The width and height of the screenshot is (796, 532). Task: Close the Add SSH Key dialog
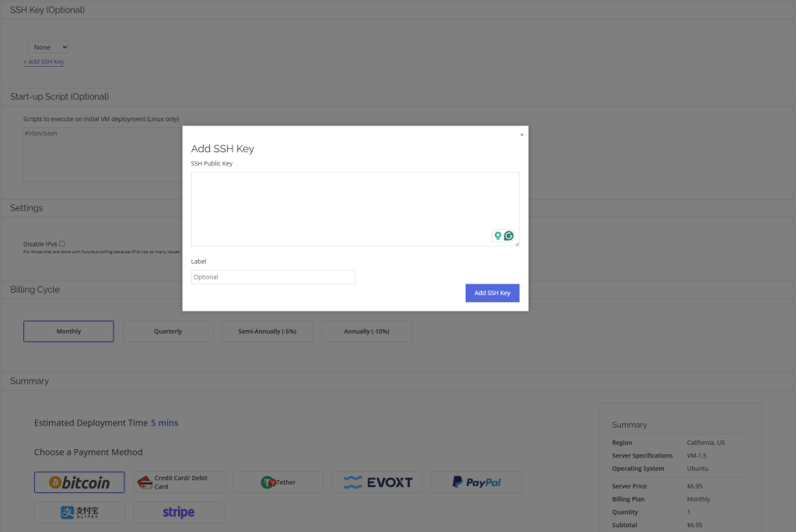tap(522, 134)
